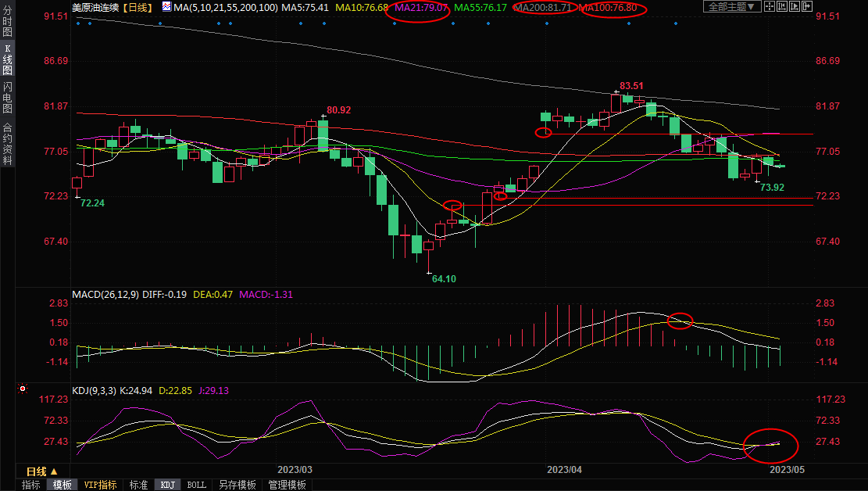The image size is (868, 491).
Task: Click the 另存模板 button
Action: 237,485
